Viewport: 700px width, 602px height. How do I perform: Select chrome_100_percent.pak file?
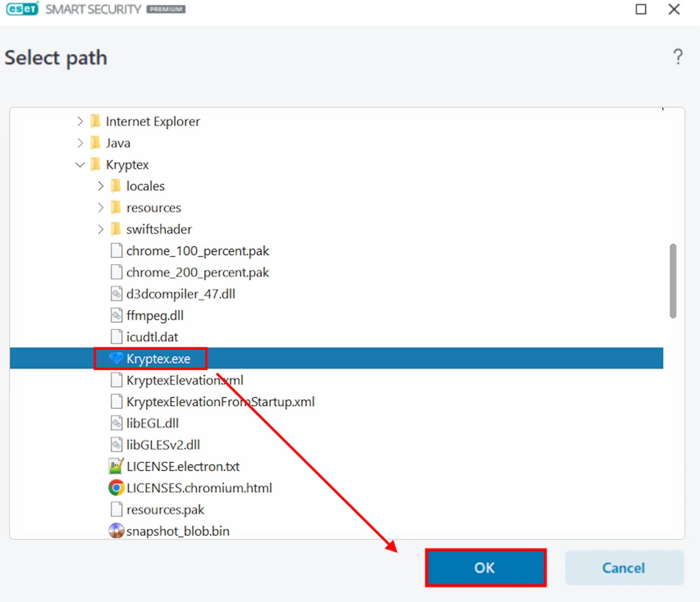pyautogui.click(x=197, y=251)
